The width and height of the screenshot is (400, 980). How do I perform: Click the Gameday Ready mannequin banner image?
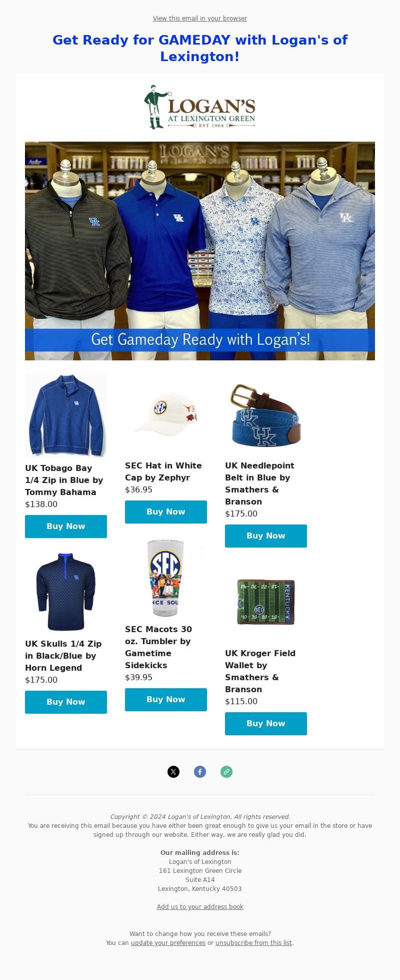pos(200,251)
